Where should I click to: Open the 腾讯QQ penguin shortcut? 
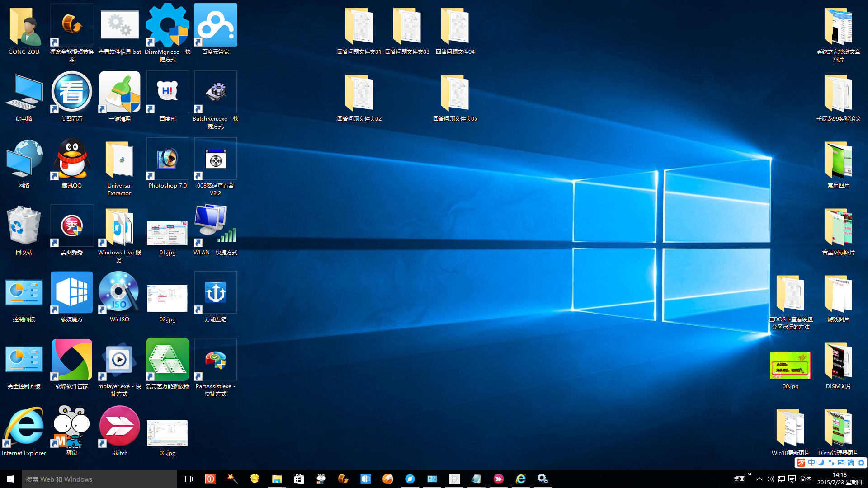tap(71, 159)
